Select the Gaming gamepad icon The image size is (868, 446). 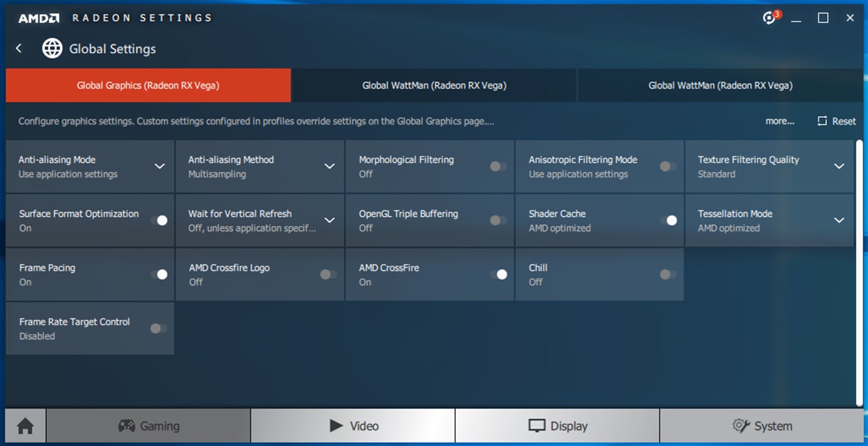[127, 426]
